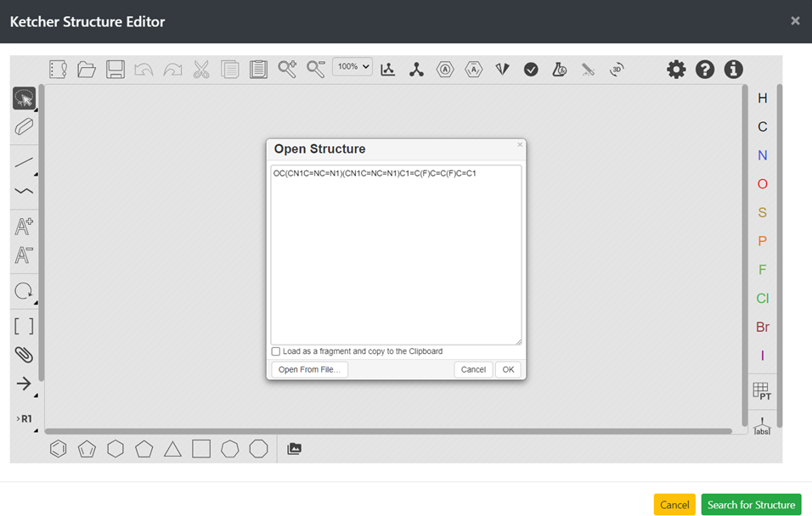This screenshot has width=812, height=516.
Task: Click the Open file folder icon
Action: coord(87,70)
